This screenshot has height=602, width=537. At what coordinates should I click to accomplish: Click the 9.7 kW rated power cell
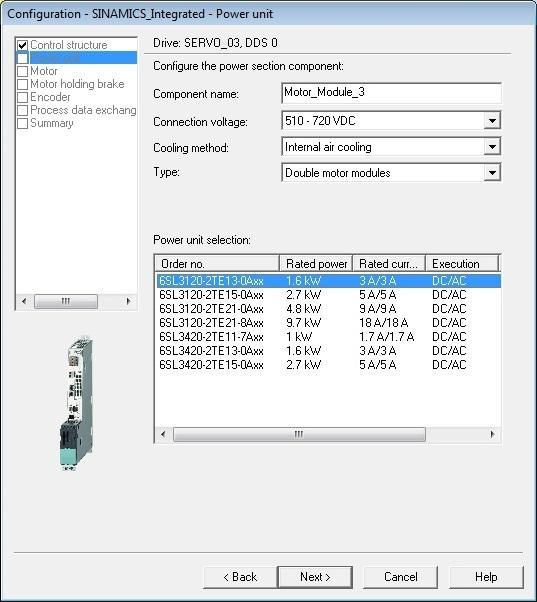click(x=303, y=322)
